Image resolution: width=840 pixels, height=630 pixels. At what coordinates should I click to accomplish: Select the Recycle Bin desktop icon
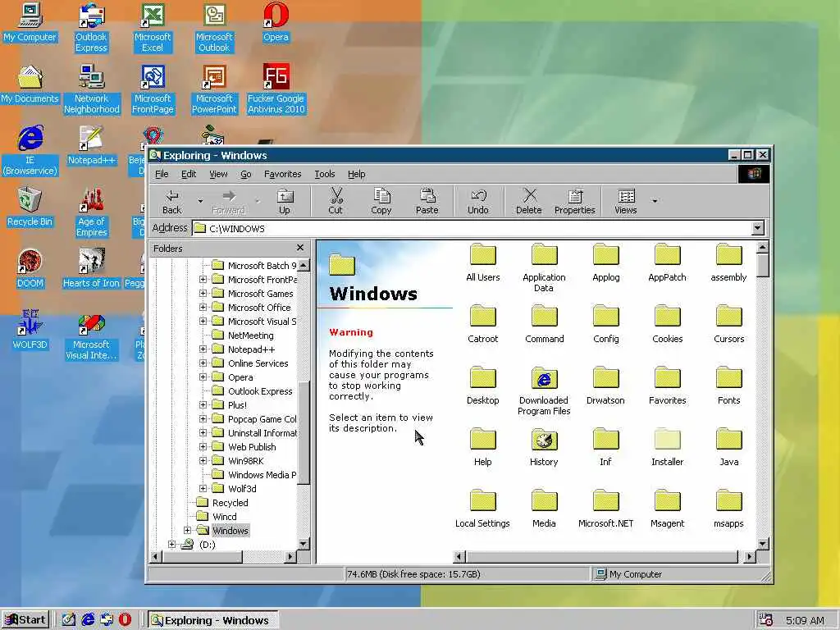pos(30,208)
